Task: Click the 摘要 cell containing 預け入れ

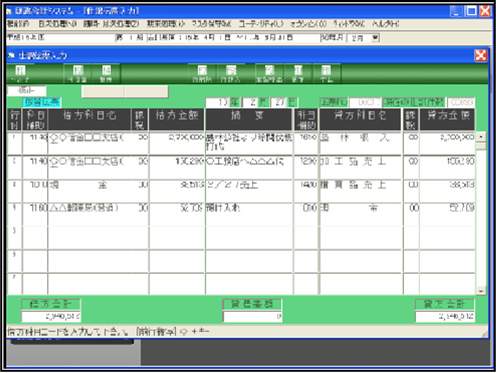Action: 249,213
